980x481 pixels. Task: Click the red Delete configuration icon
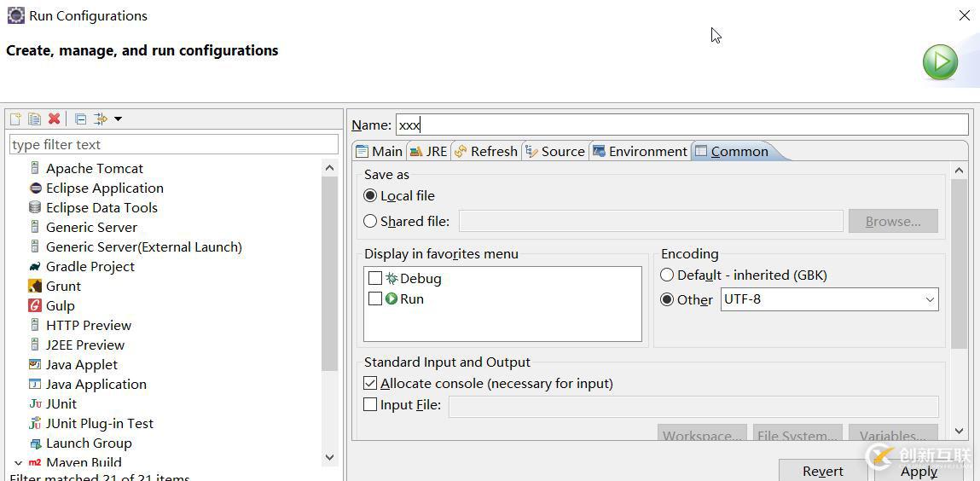(x=55, y=119)
